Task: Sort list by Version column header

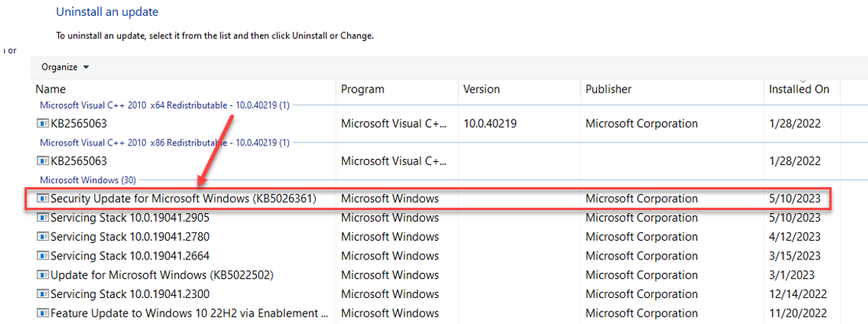Action: (x=481, y=89)
